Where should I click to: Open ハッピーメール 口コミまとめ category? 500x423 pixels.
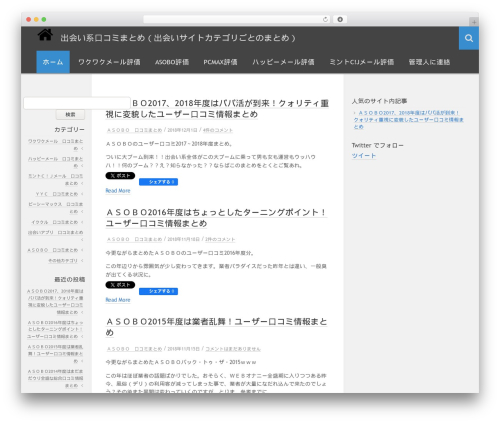tap(56, 162)
